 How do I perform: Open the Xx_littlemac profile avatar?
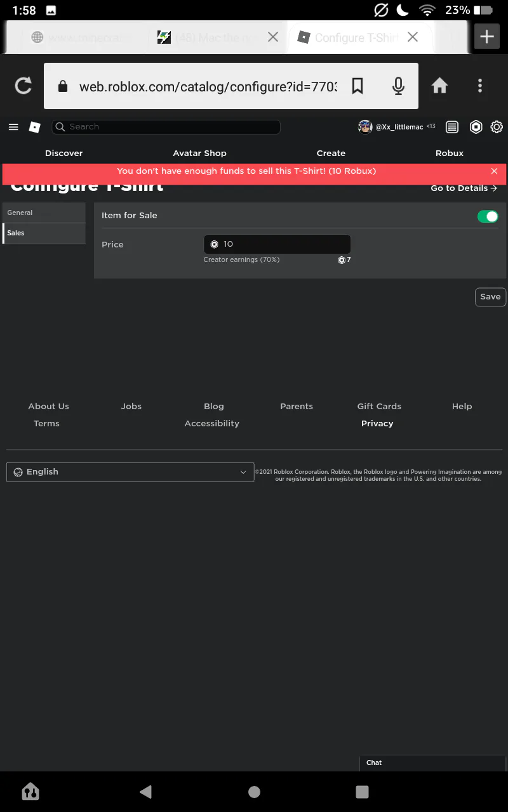365,127
